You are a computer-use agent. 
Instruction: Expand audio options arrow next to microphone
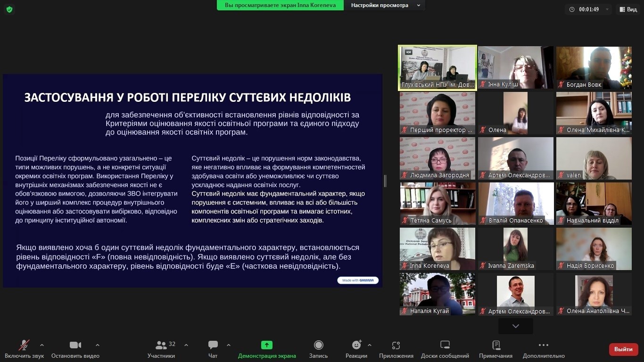pos(42,345)
